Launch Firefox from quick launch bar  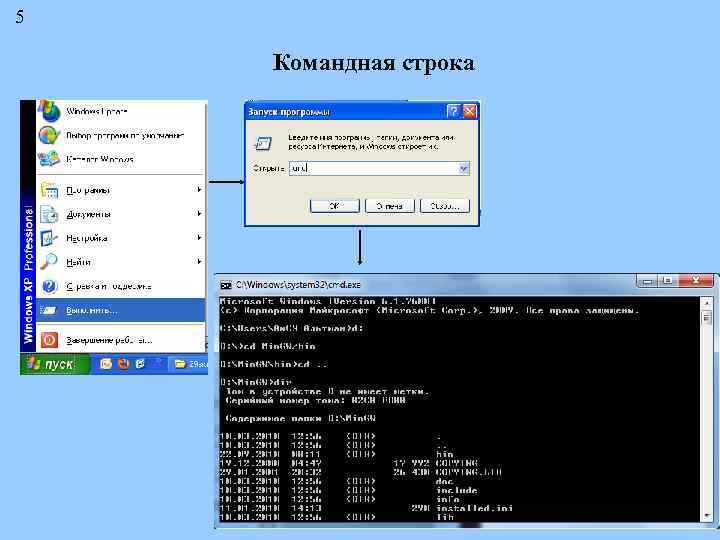pyautogui.click(x=124, y=364)
